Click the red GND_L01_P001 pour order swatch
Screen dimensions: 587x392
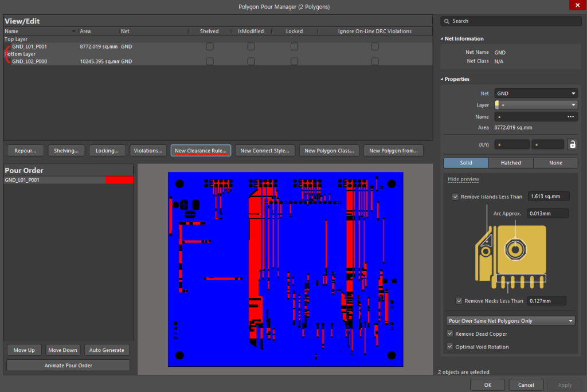click(x=119, y=180)
